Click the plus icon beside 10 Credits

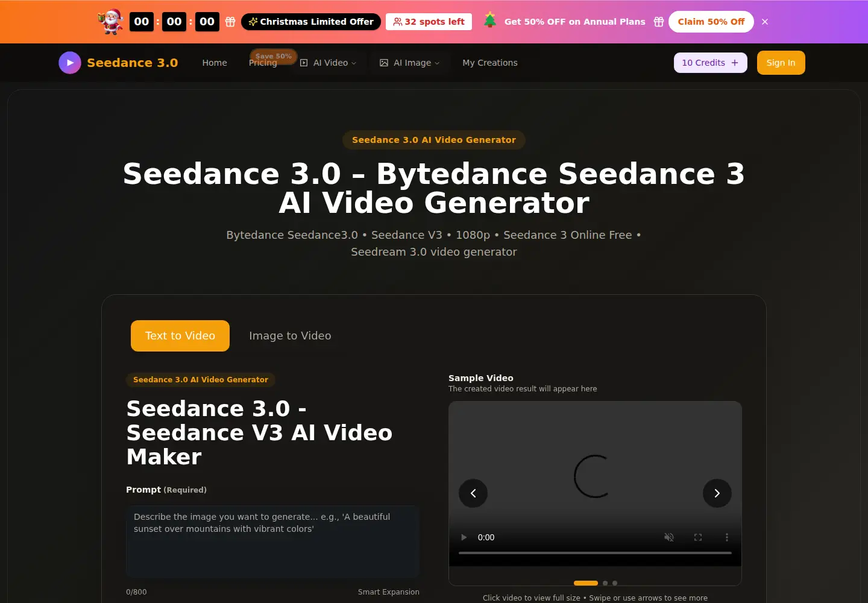click(x=735, y=63)
